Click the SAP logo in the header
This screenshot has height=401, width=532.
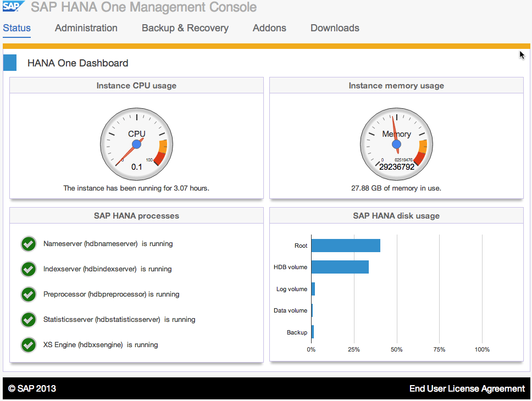tap(14, 6)
